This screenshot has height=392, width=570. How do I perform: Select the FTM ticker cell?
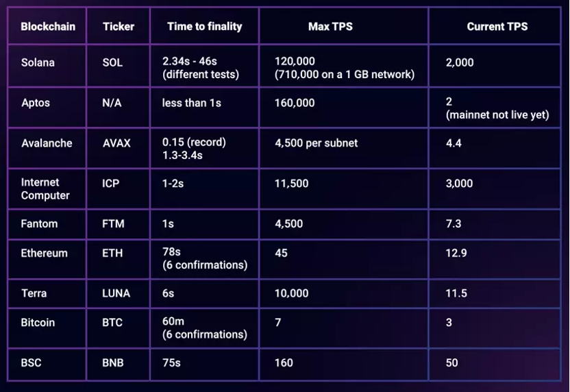pos(118,224)
